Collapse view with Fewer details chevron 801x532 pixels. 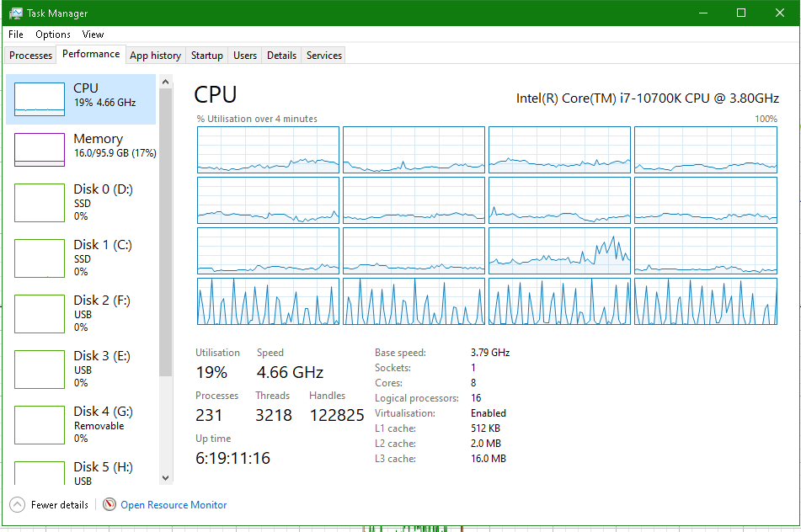17,505
